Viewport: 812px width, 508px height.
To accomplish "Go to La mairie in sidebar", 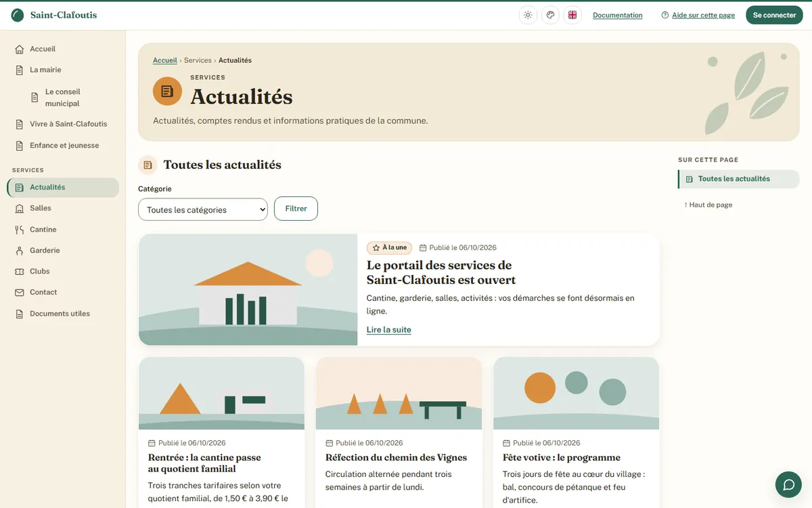I will (x=63, y=70).
